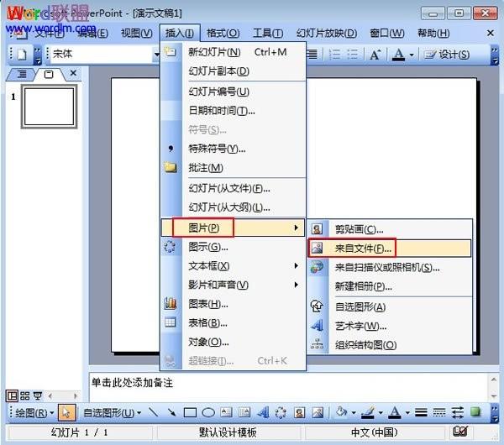Select the arrow drawing tool
504x445 pixels.
(x=171, y=412)
